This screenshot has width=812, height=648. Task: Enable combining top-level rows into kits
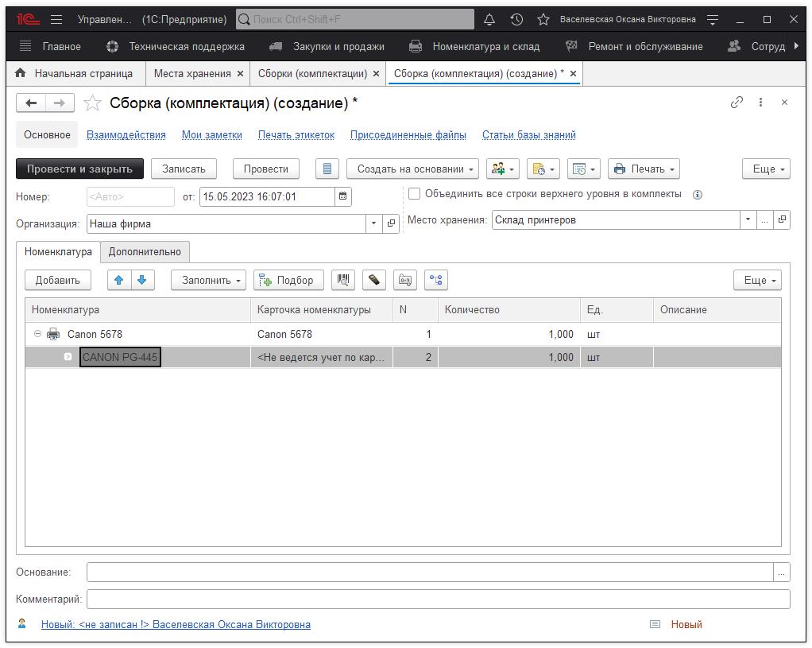(414, 194)
